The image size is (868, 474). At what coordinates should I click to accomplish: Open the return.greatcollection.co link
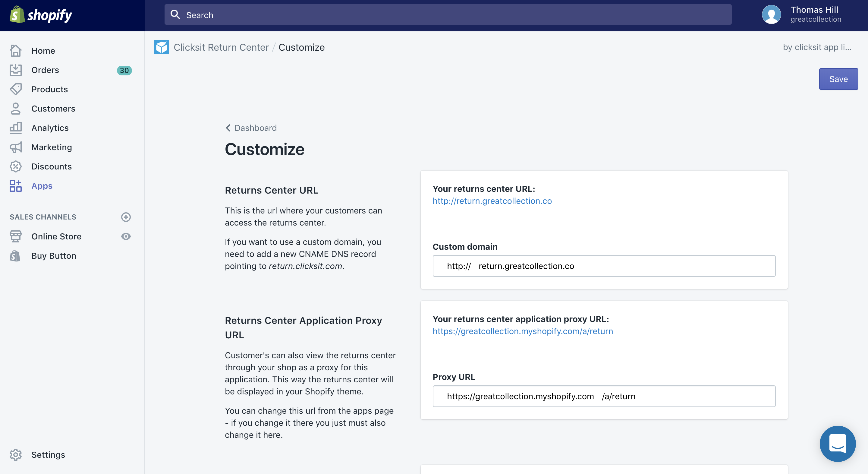tap(492, 201)
